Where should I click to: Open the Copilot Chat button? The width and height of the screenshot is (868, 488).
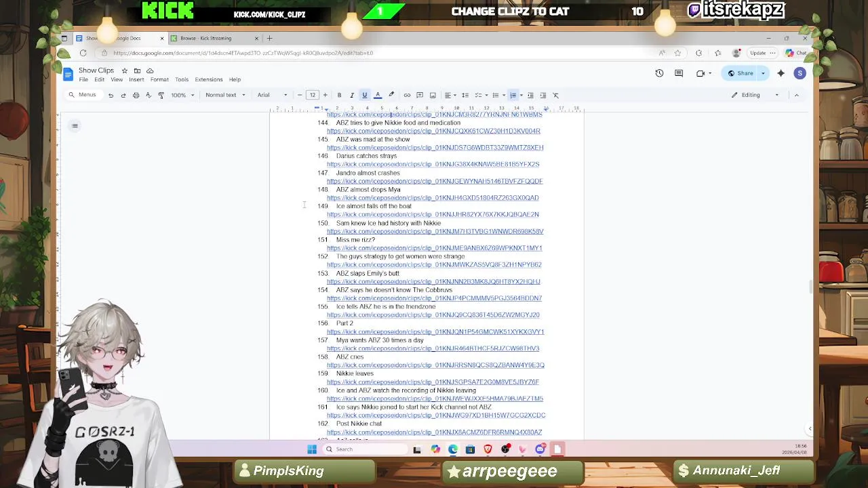(x=795, y=53)
